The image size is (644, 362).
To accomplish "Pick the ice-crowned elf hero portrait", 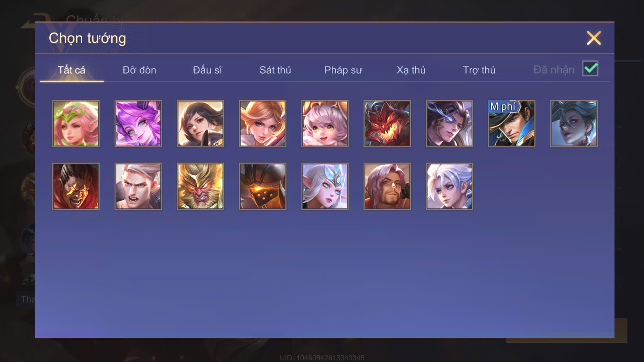I will coord(325,186).
